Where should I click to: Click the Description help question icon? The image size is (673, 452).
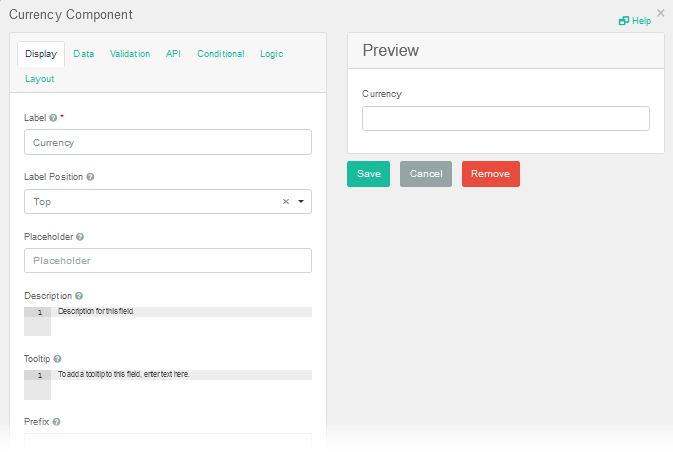(x=79, y=296)
